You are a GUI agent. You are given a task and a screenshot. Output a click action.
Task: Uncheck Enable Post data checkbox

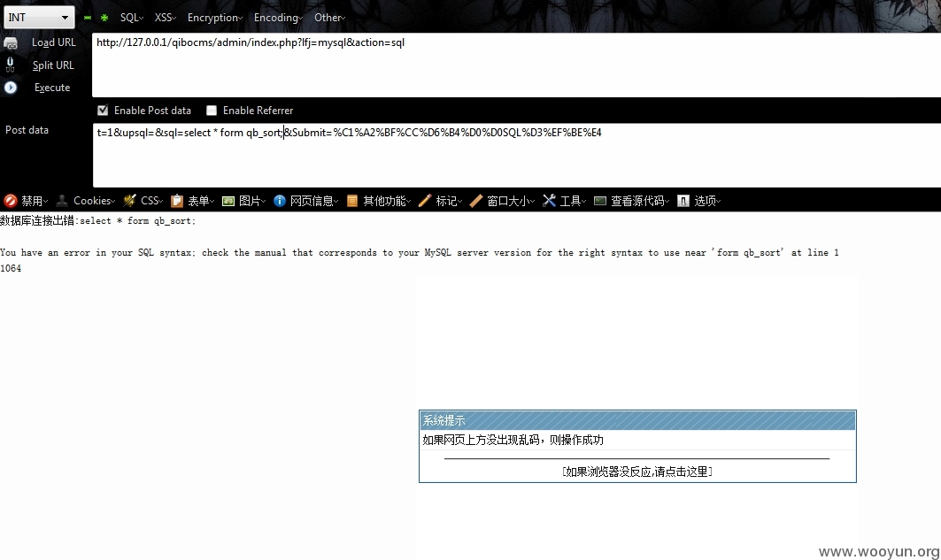[x=103, y=111]
